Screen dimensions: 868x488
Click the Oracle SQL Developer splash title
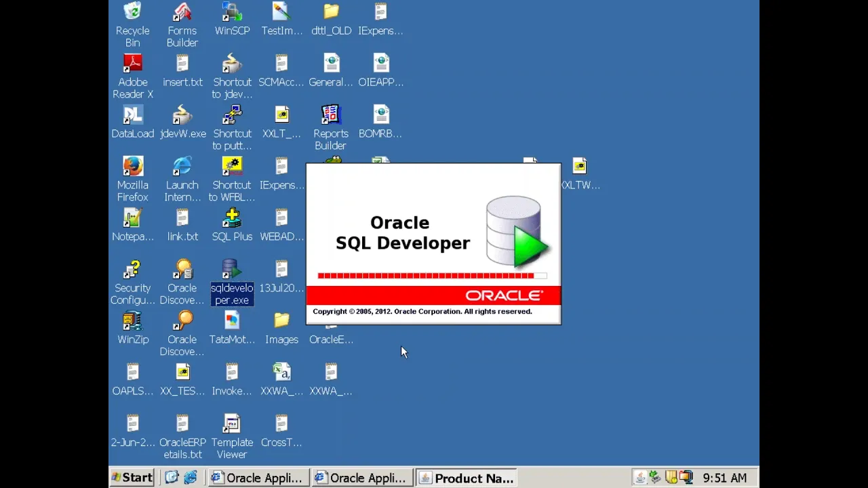tap(403, 233)
